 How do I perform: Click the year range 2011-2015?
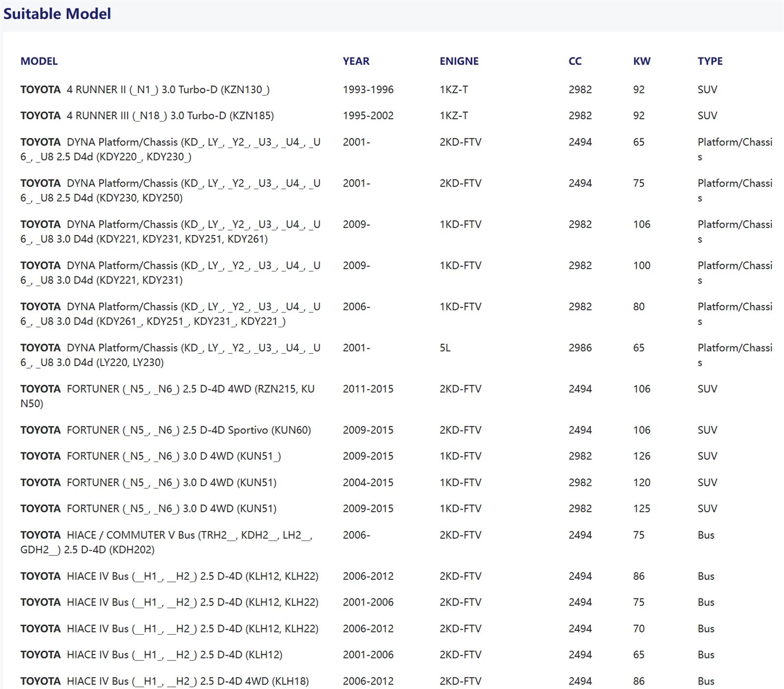368,389
